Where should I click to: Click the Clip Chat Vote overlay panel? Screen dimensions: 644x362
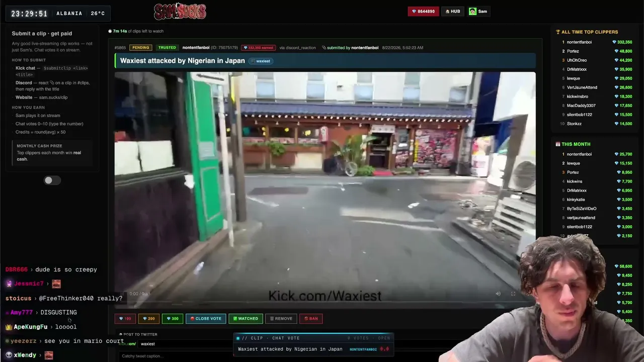pyautogui.click(x=314, y=344)
